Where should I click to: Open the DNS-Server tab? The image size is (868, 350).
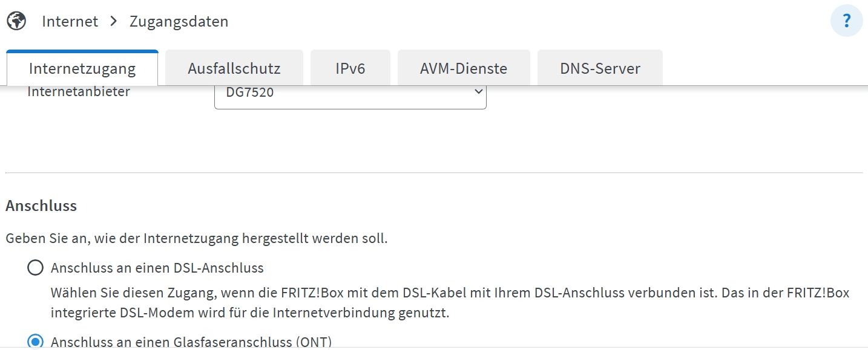tap(600, 68)
